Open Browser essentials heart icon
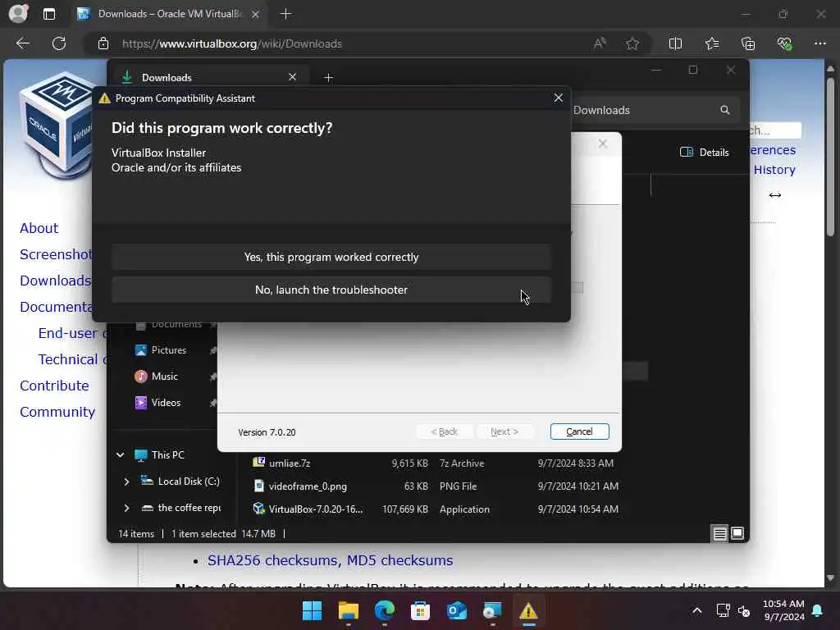 [x=784, y=43]
